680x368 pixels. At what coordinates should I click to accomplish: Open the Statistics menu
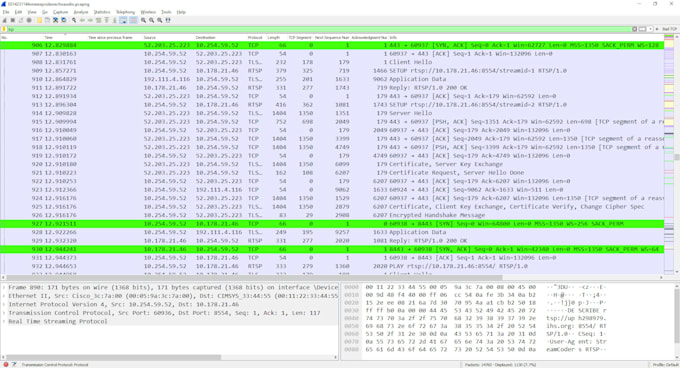[x=102, y=12]
